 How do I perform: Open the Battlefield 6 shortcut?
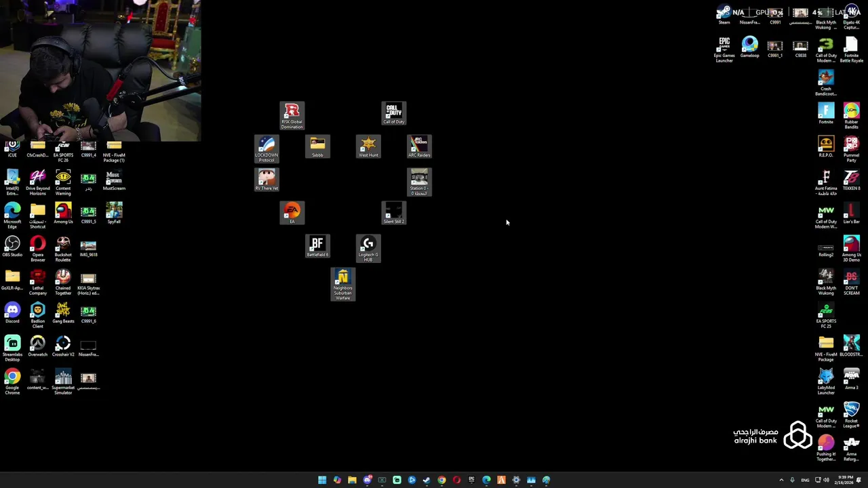pyautogui.click(x=317, y=246)
